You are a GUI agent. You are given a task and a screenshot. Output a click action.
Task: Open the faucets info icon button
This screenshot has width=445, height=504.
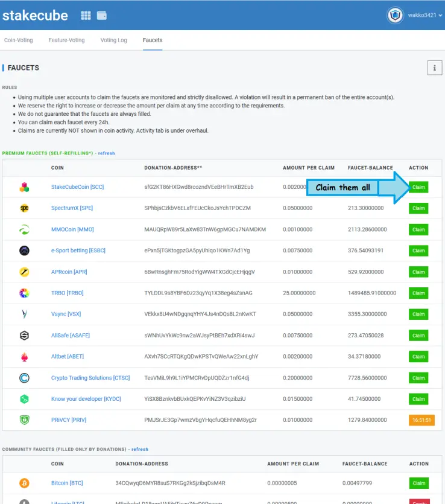(434, 68)
